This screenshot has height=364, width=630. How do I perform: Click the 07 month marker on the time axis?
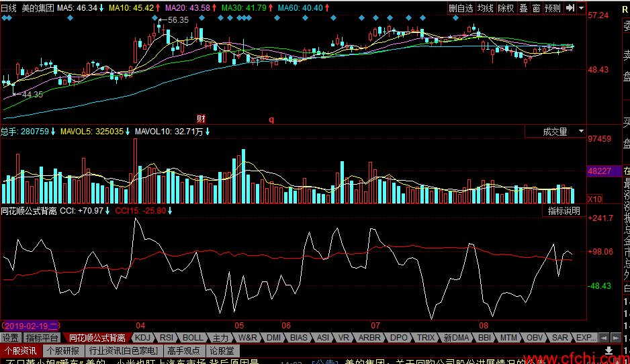coord(375,326)
